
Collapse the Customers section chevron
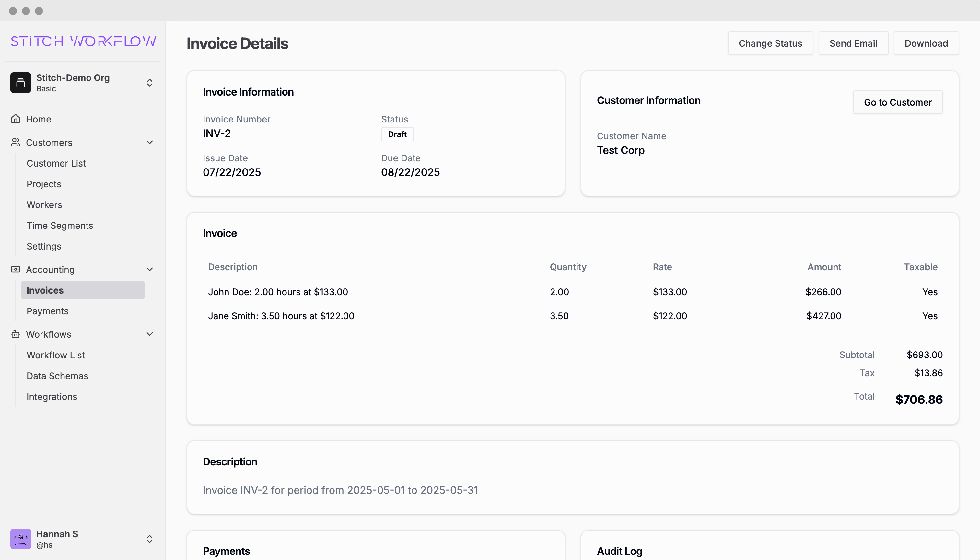pos(150,142)
